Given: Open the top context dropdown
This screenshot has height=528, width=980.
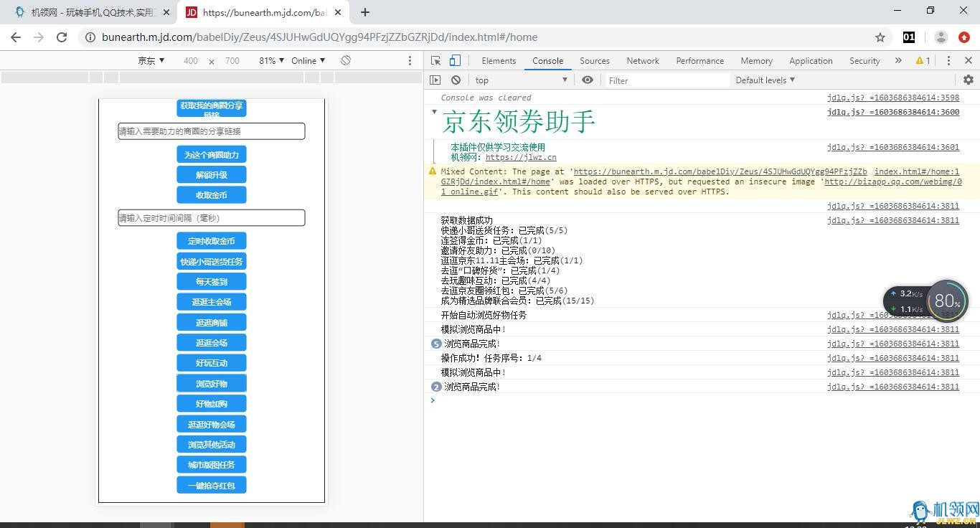Looking at the screenshot, I should [x=521, y=80].
